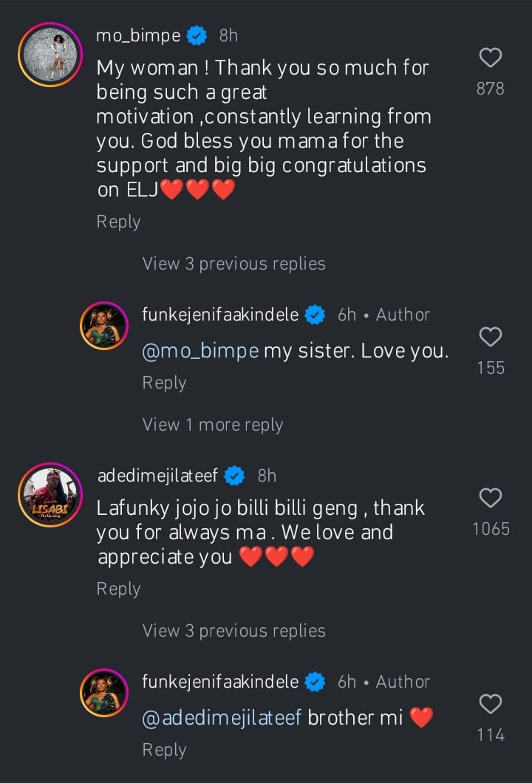Click the verified badge next to adedimejilateef

(235, 475)
